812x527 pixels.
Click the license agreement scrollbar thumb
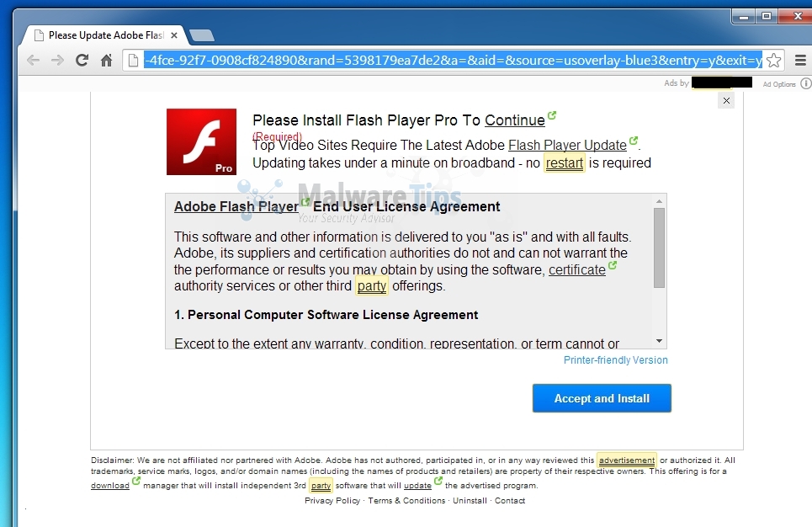(x=659, y=248)
